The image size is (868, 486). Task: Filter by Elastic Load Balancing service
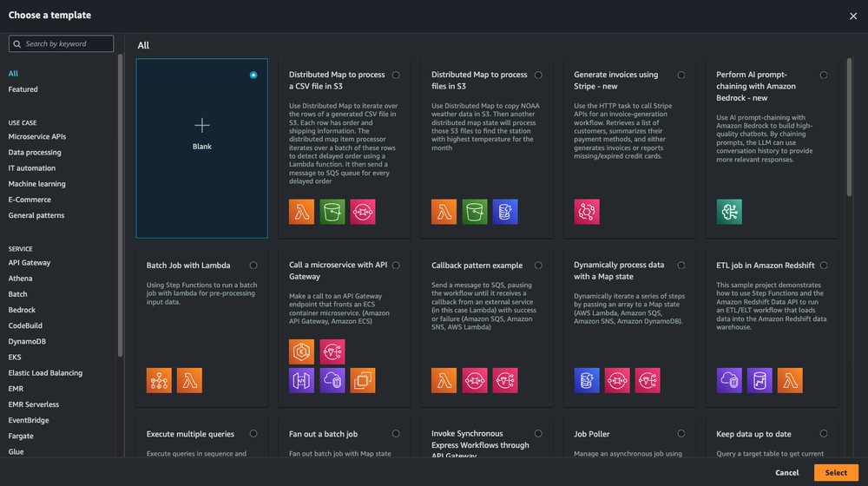(x=45, y=373)
